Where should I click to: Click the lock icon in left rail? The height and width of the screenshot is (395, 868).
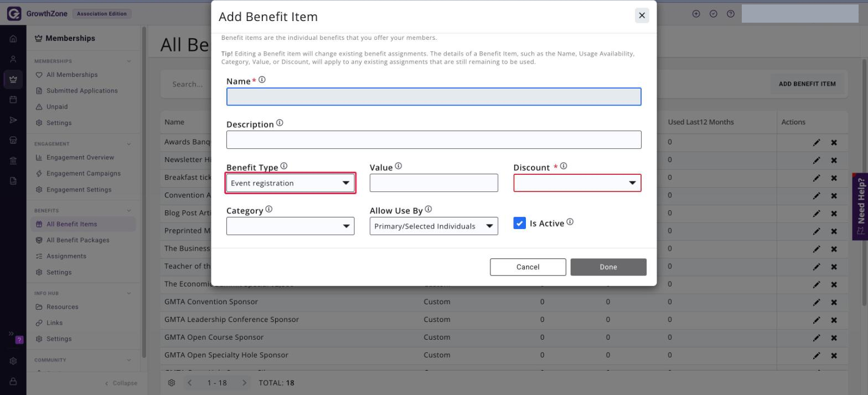click(13, 381)
